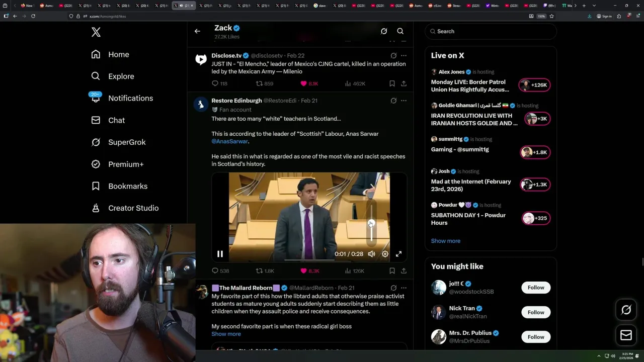Click the X search input field
This screenshot has width=644, height=362.
coord(491,31)
